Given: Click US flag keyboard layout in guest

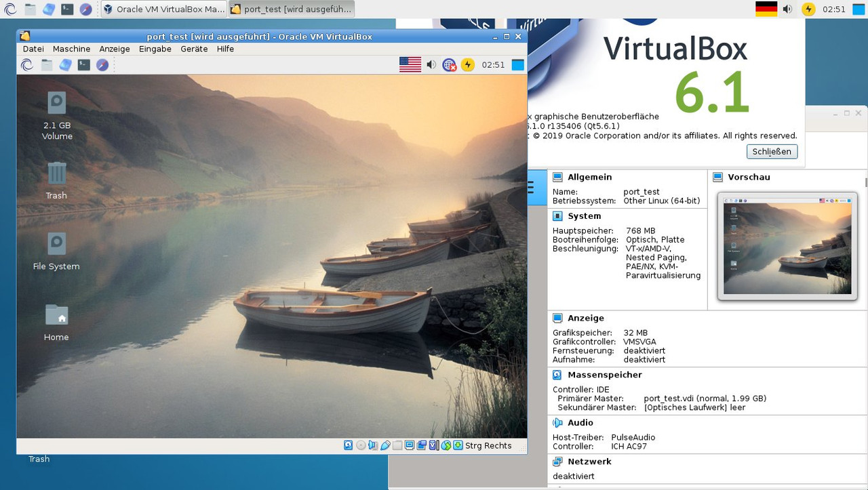Looking at the screenshot, I should click(410, 65).
